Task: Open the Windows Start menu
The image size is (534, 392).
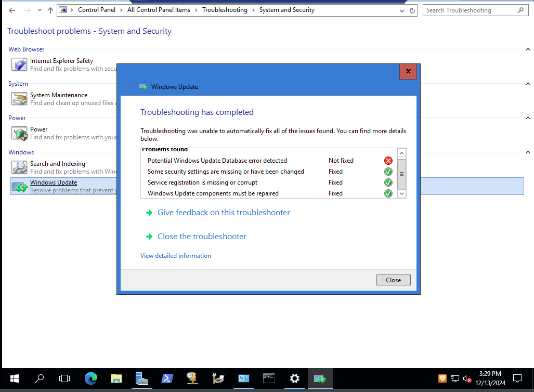Action: pyautogui.click(x=15, y=378)
